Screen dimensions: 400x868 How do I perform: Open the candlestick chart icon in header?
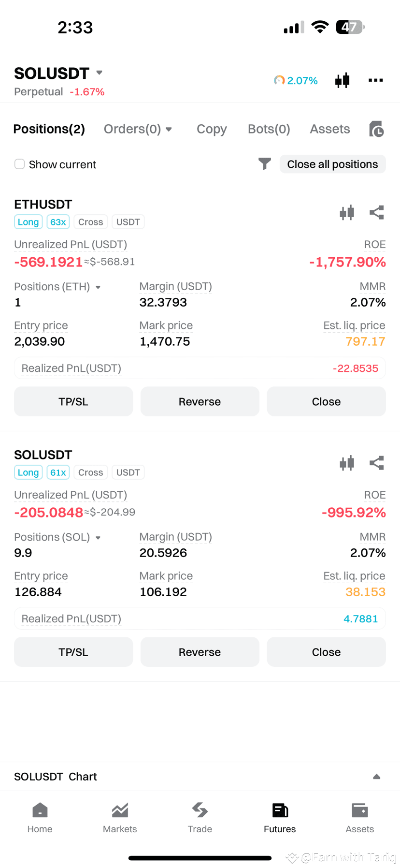click(342, 80)
